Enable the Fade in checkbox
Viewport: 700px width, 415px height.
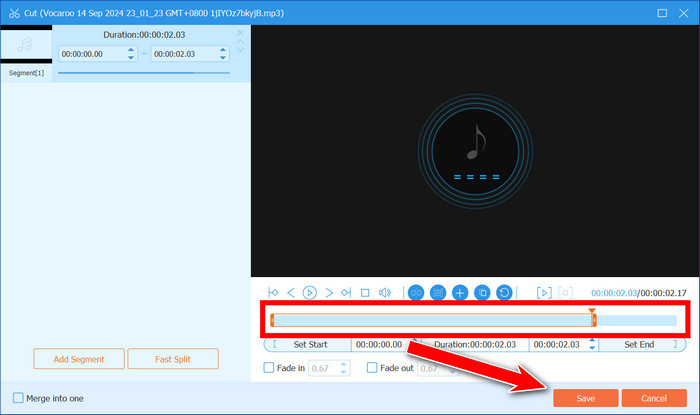coord(269,368)
